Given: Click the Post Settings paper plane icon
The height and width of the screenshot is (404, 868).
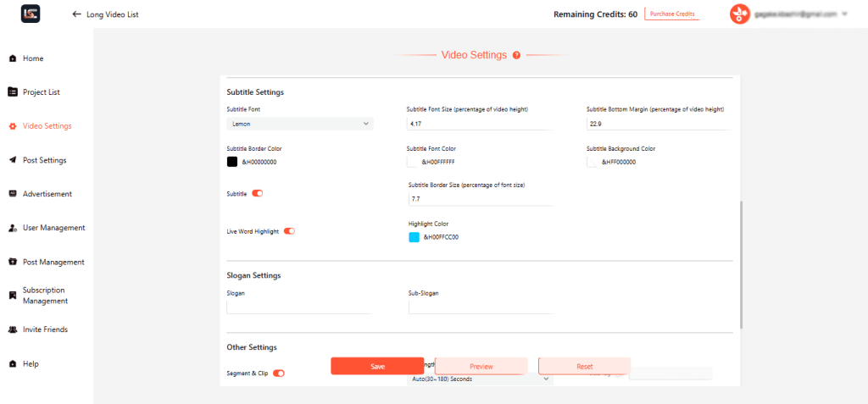Looking at the screenshot, I should (12, 160).
